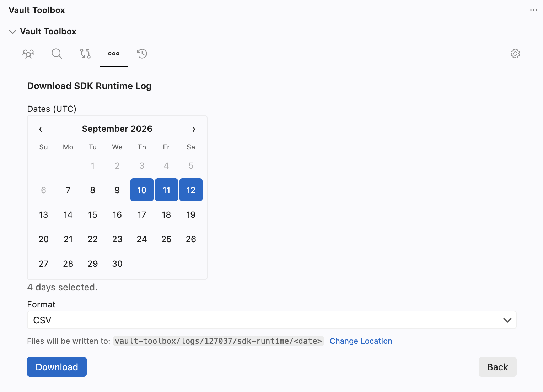543x392 pixels.
Task: Click the September 2026 month heading
Action: coord(117,129)
